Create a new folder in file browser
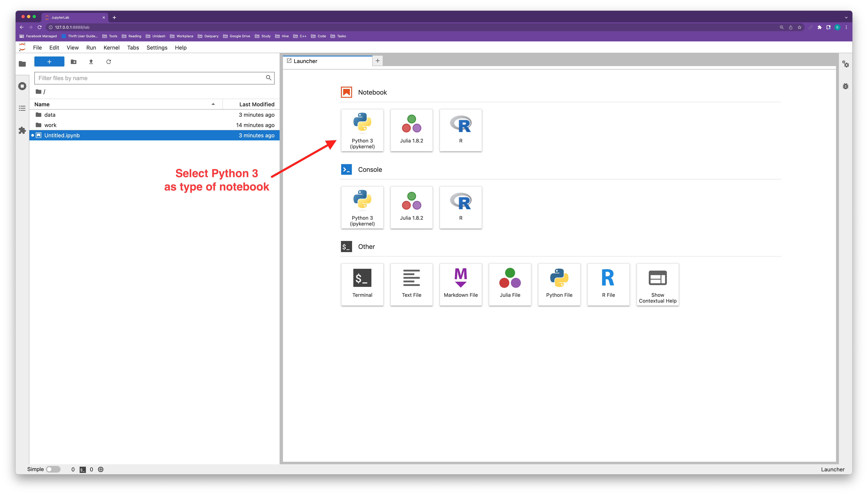This screenshot has width=868, height=495. [x=73, y=61]
